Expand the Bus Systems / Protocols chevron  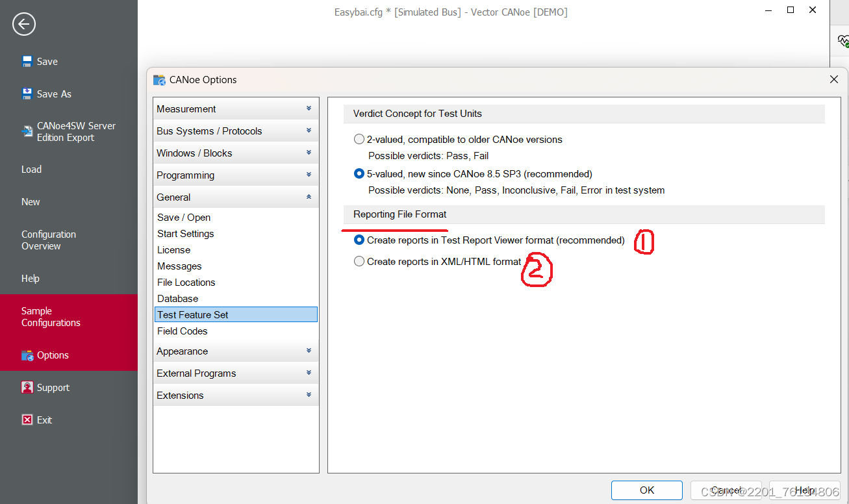tap(309, 131)
